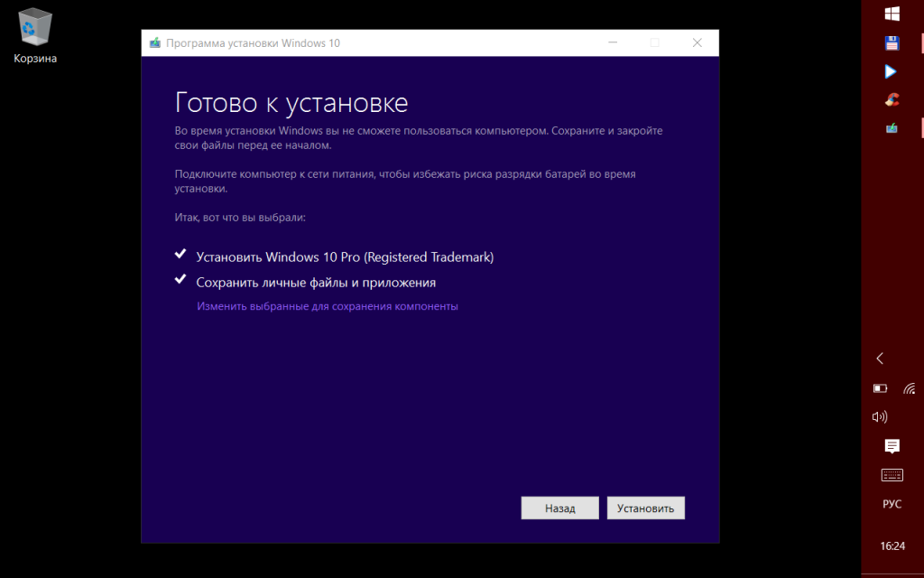Viewport: 924px width, 578px height.
Task: Open link Изменить выбранные для сохранения компоненты
Action: (327, 306)
